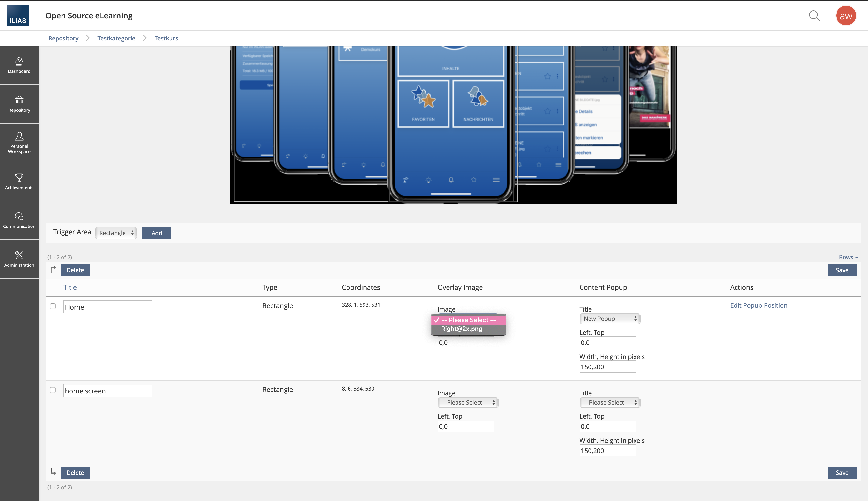Click the Add trigger area button

(156, 233)
